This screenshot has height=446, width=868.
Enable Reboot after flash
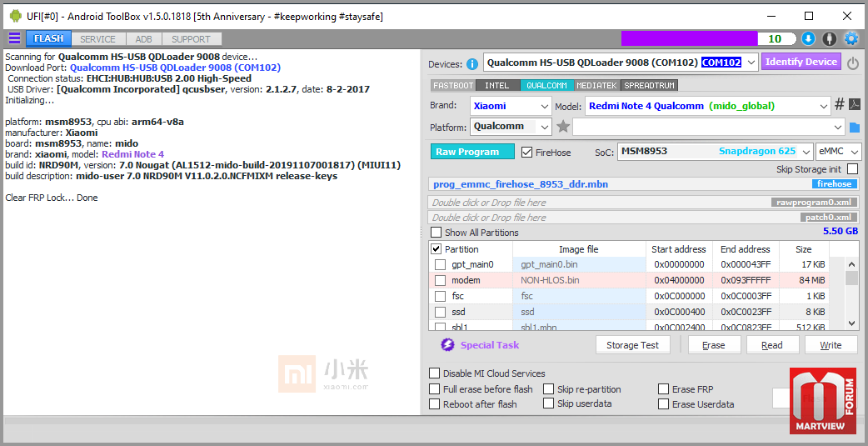click(x=435, y=403)
